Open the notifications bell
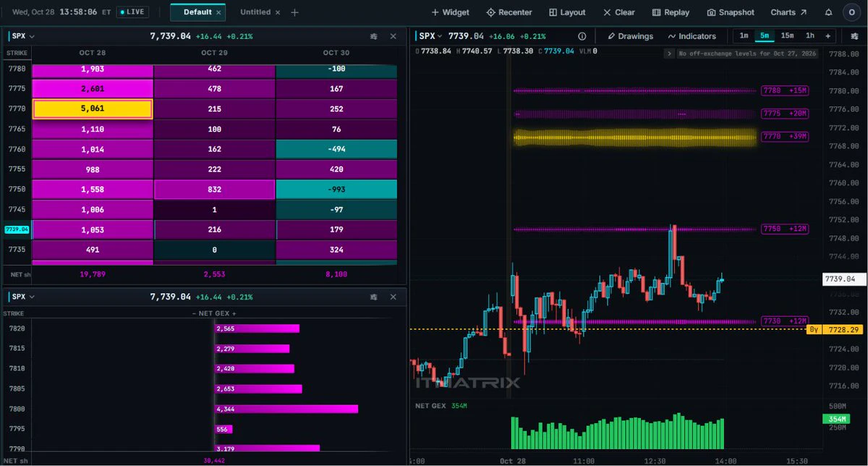This screenshot has height=466, width=868. click(828, 12)
